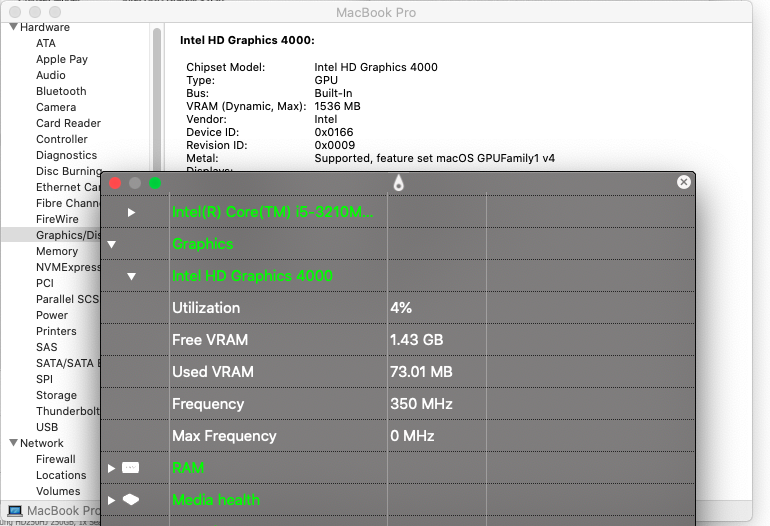Select the SATA/SATA Express entry
770x526 pixels.
(x=68, y=363)
